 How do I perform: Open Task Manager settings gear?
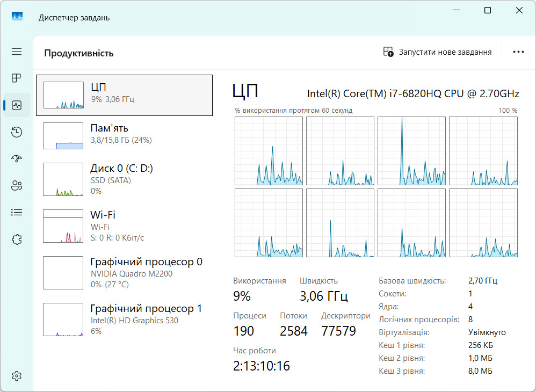pyautogui.click(x=17, y=376)
